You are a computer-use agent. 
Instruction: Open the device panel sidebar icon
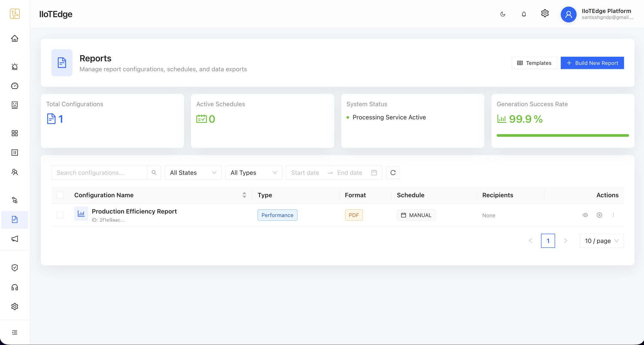14,105
